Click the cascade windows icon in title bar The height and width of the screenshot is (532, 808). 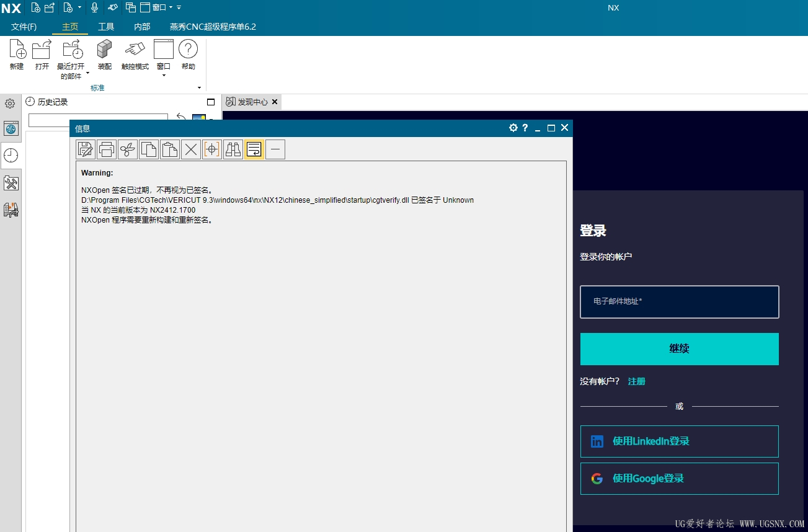(x=131, y=7)
